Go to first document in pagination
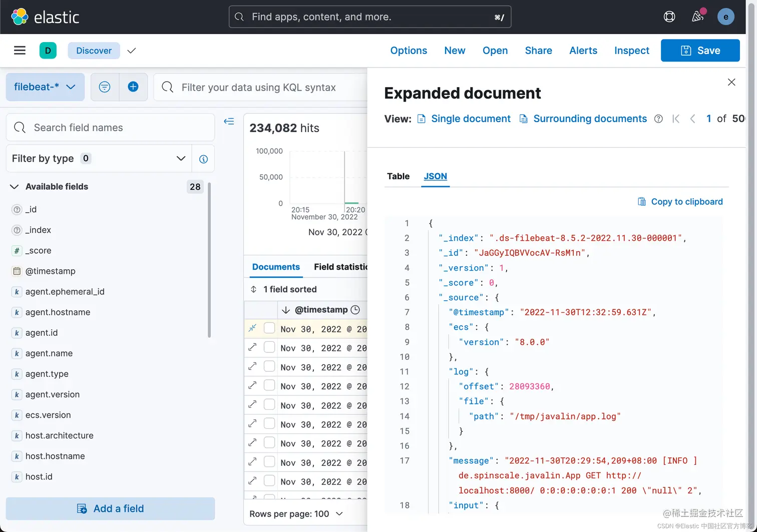This screenshot has height=532, width=757. pyautogui.click(x=676, y=119)
